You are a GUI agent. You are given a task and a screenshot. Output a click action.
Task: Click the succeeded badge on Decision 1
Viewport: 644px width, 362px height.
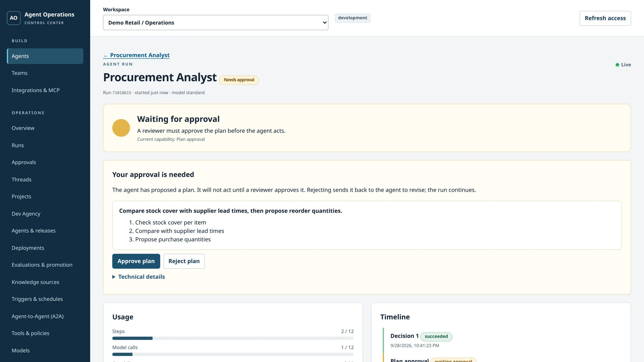point(436,337)
